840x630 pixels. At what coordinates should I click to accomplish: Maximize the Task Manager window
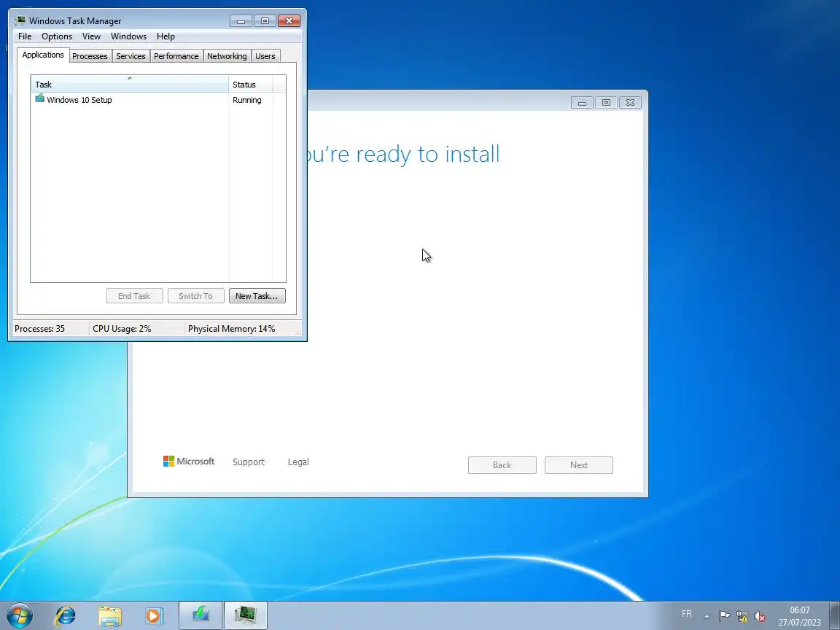coord(265,21)
